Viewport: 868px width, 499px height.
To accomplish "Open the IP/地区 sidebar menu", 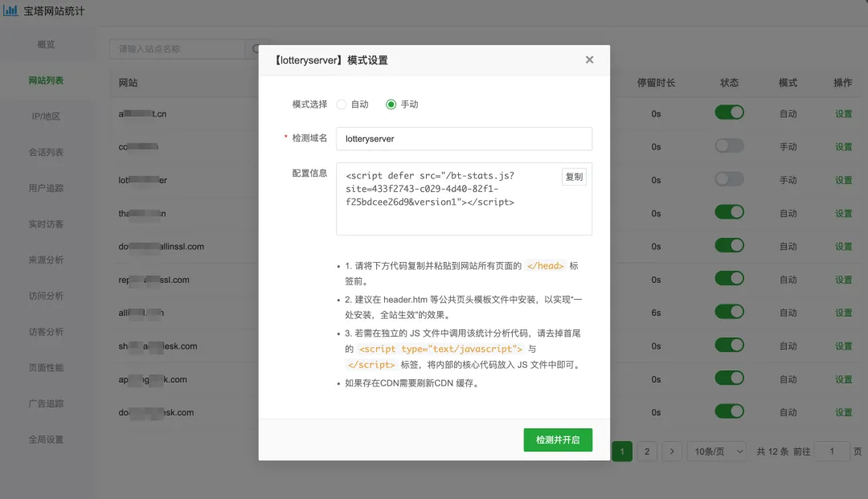I will point(46,117).
